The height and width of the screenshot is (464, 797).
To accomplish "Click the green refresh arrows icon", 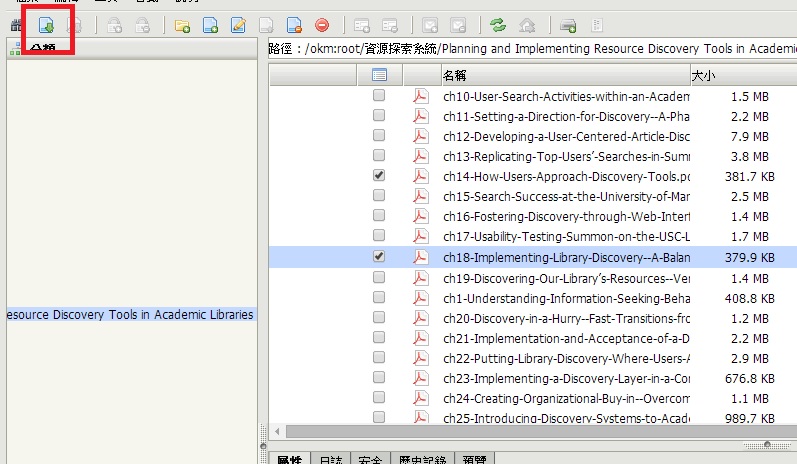I will (x=498, y=25).
